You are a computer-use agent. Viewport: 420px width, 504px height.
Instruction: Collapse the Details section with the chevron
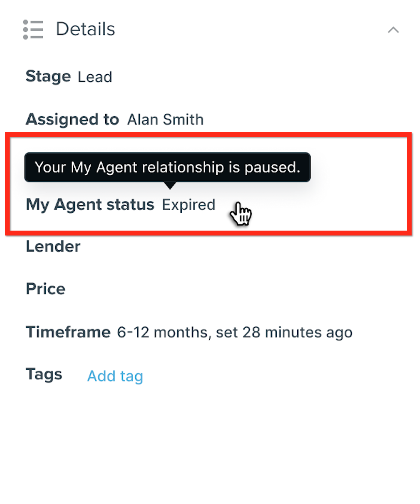pyautogui.click(x=393, y=30)
